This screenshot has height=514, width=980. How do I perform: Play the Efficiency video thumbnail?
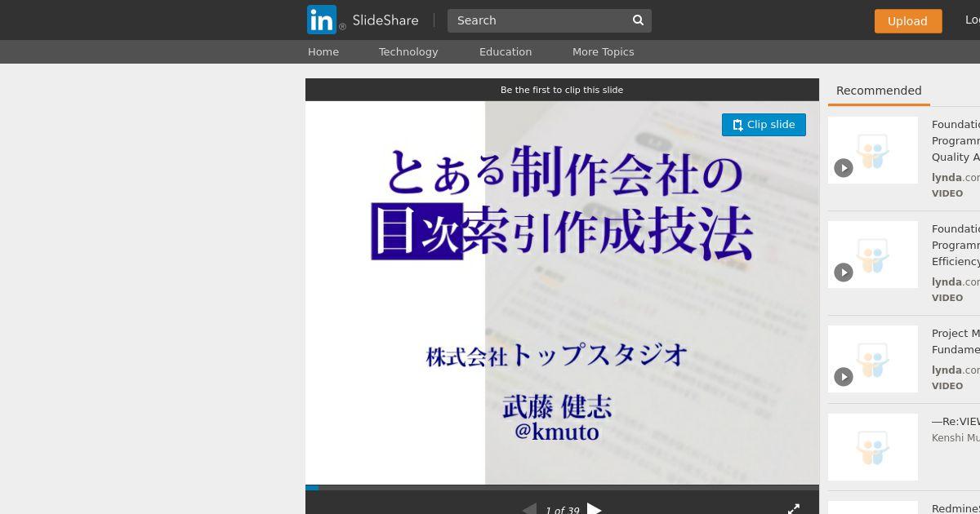pos(873,255)
